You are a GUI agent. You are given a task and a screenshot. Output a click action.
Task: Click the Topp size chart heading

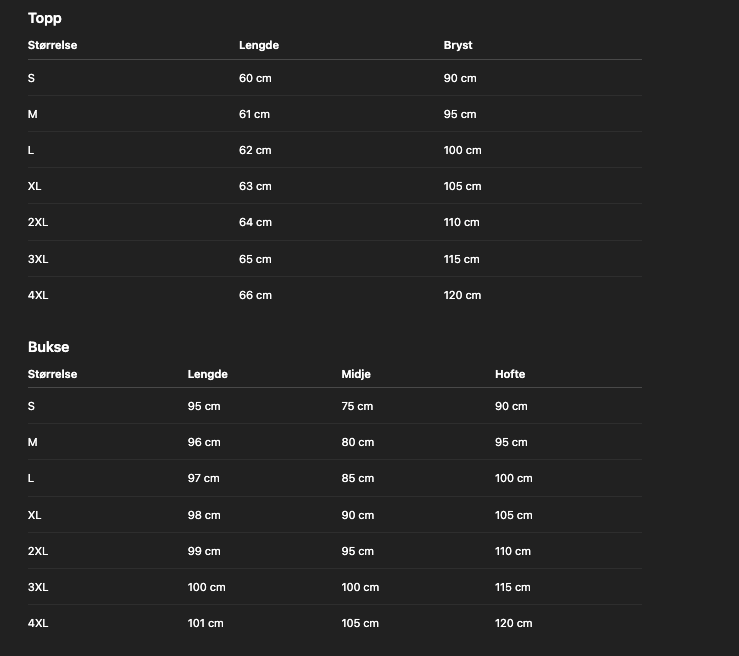[x=44, y=18]
